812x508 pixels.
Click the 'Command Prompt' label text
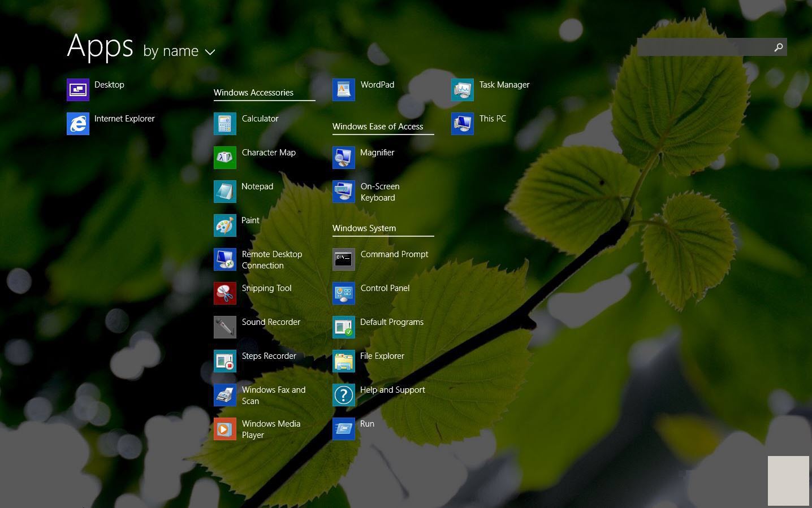tap(394, 254)
